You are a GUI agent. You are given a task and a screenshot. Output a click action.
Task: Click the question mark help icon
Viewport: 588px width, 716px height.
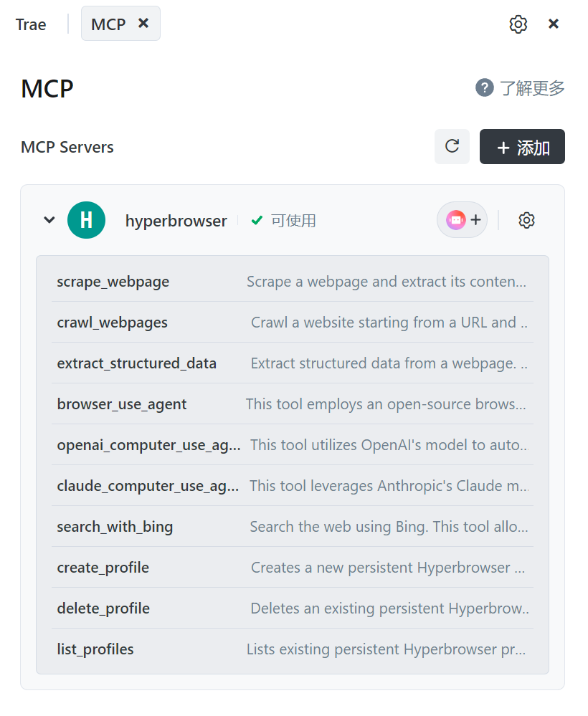point(484,87)
